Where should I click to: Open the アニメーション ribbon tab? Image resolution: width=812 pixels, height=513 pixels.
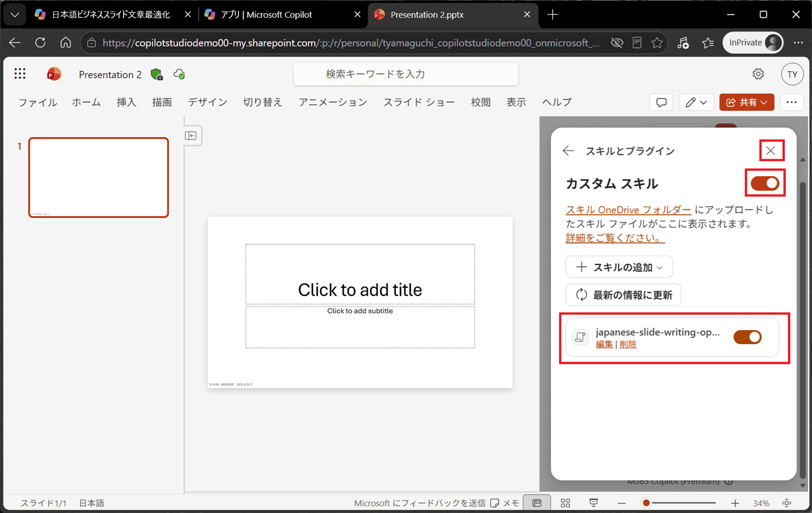point(333,102)
